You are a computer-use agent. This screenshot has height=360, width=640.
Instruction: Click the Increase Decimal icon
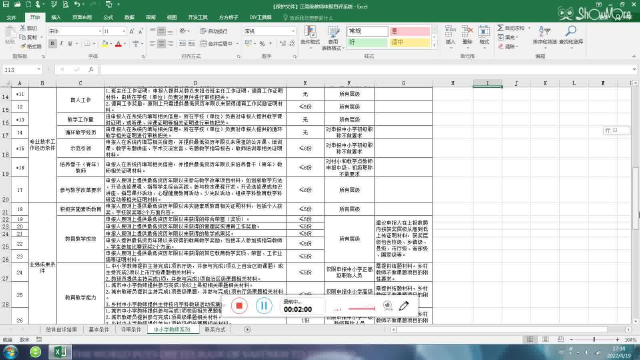point(283,43)
